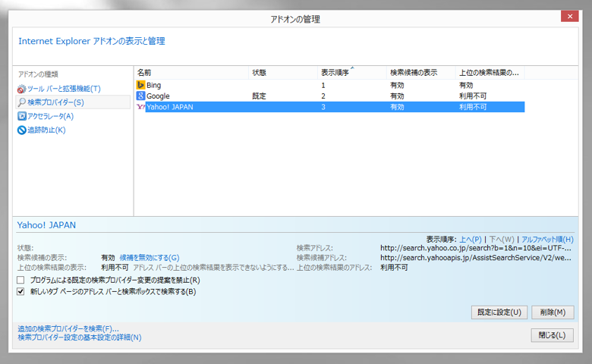Select the Google row name
Image resolution: width=592 pixels, height=364 pixels.
coord(158,96)
